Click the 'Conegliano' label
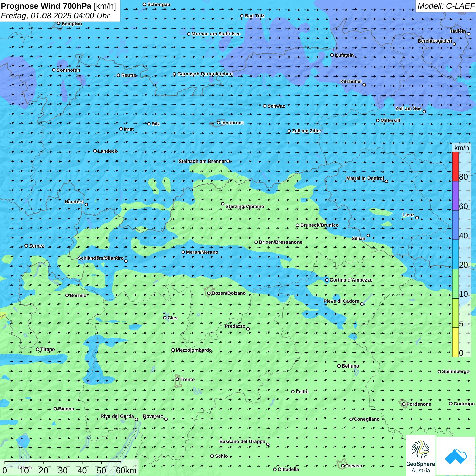This screenshot has height=476, width=476. (x=367, y=419)
